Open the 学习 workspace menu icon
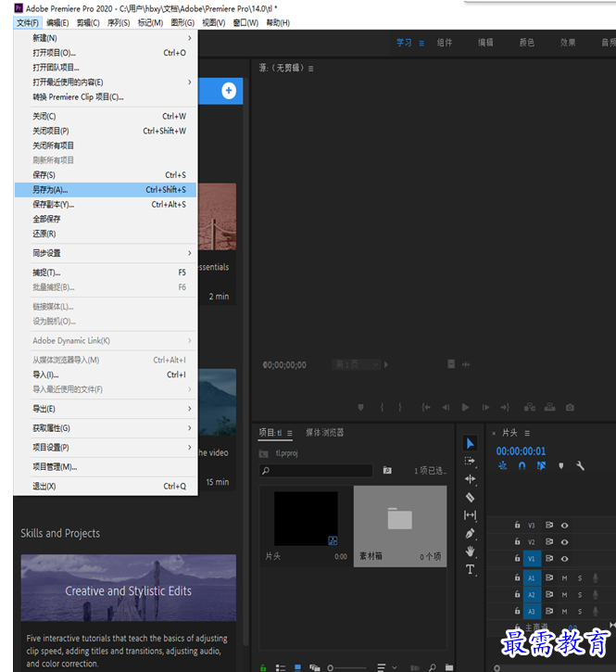 (421, 44)
